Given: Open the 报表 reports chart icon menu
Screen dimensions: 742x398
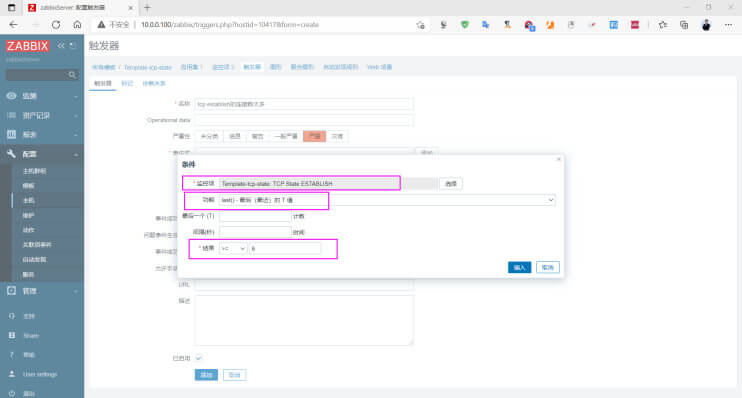Looking at the screenshot, I should coord(11,134).
